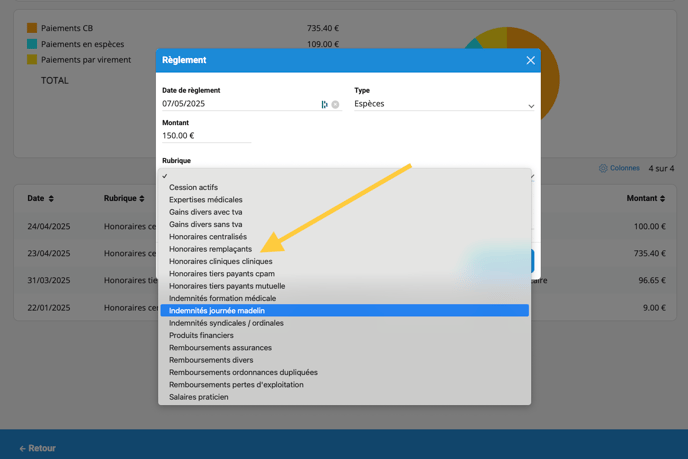Click the teal Paiements en espèces swatch

point(32,44)
